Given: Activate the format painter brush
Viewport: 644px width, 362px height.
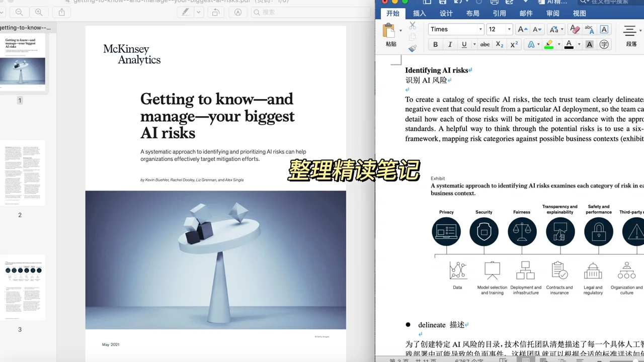Looking at the screenshot, I should click(x=413, y=48).
